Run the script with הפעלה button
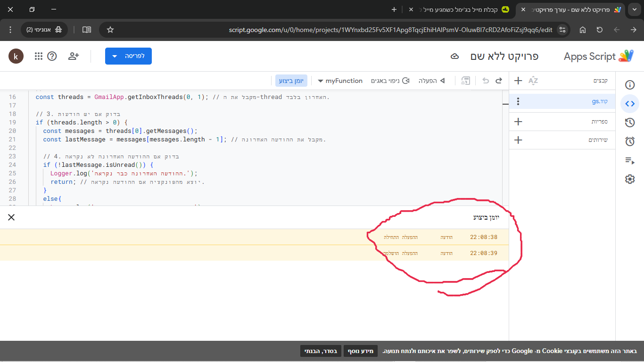644x362 pixels. (432, 81)
